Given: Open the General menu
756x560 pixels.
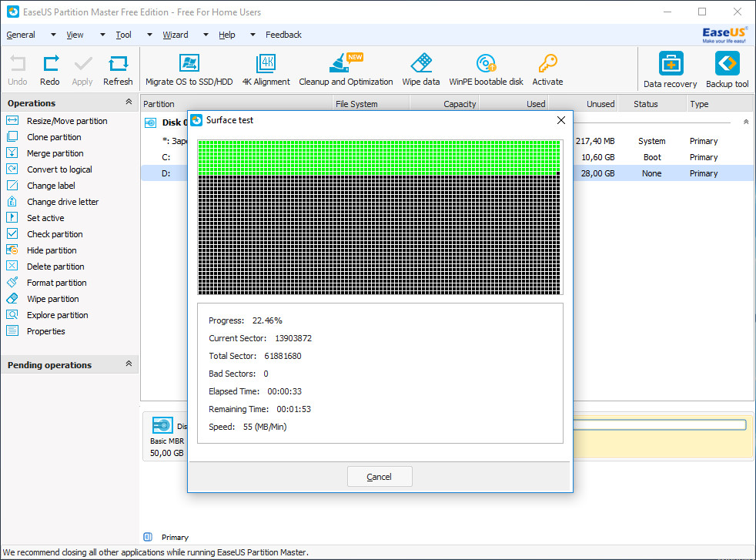Looking at the screenshot, I should [x=21, y=35].
